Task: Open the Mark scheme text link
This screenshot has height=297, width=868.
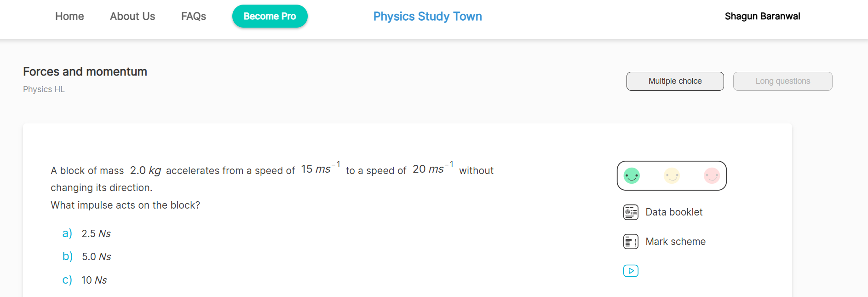Action: (675, 242)
